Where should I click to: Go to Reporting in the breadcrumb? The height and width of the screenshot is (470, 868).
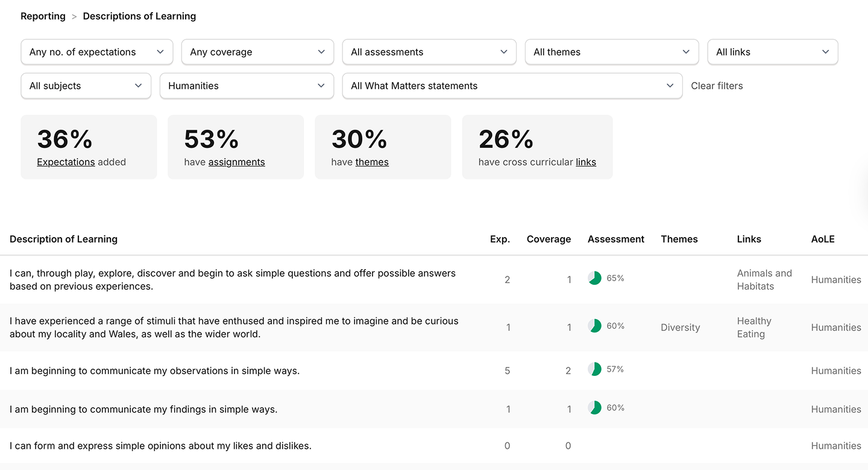click(43, 16)
